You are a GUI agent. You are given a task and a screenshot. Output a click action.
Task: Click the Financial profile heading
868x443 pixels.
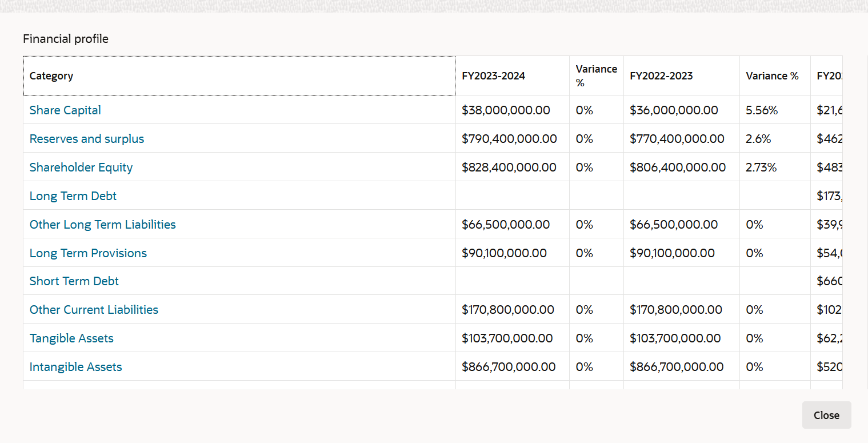66,39
